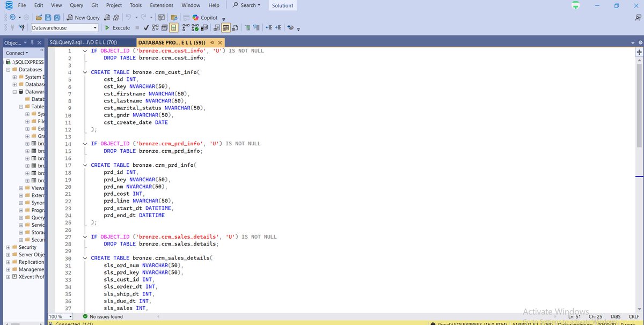Click the Save file icon
Viewport: 644px width, 325px height.
pos(48,18)
